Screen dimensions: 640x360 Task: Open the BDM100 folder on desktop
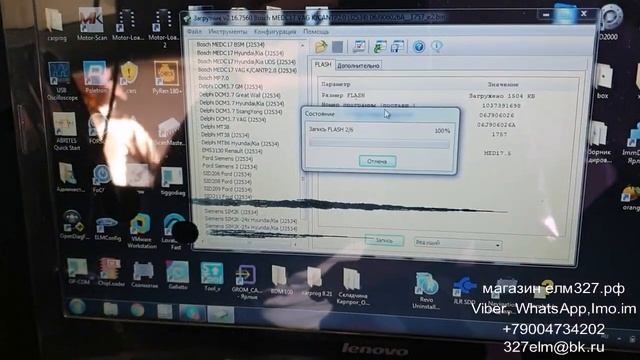click(281, 280)
